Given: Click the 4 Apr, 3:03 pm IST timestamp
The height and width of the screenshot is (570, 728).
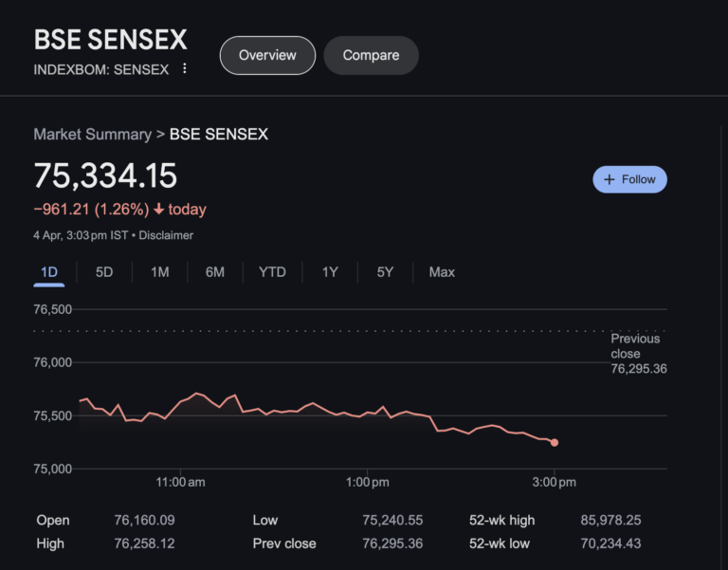Looking at the screenshot, I should 81,235.
